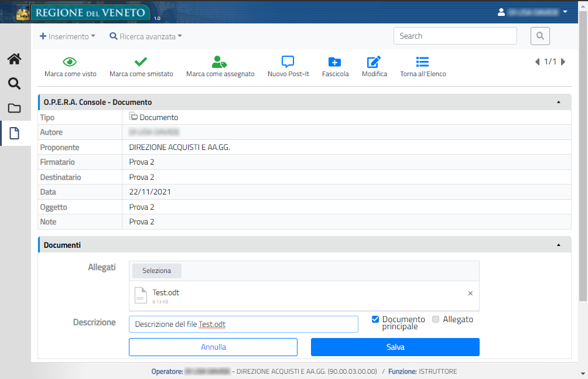Click the ISTRUTTORE function text
The width and height of the screenshot is (588, 379).
point(437,371)
